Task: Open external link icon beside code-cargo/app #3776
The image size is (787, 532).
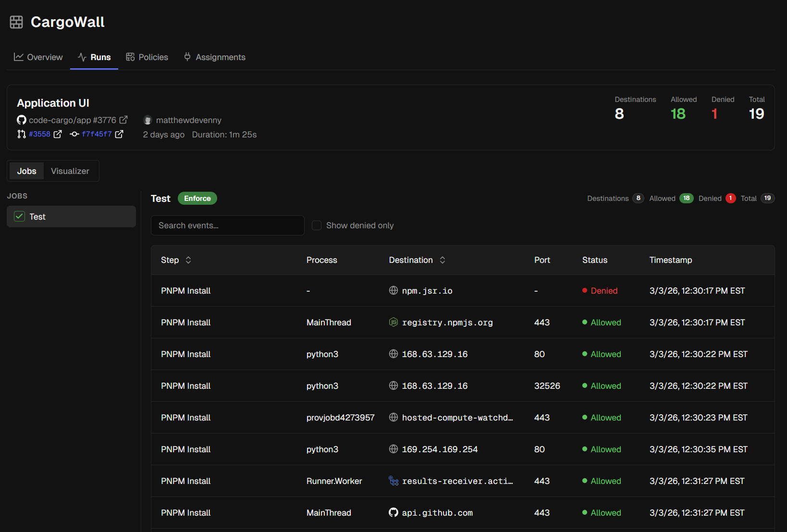Action: coord(123,120)
